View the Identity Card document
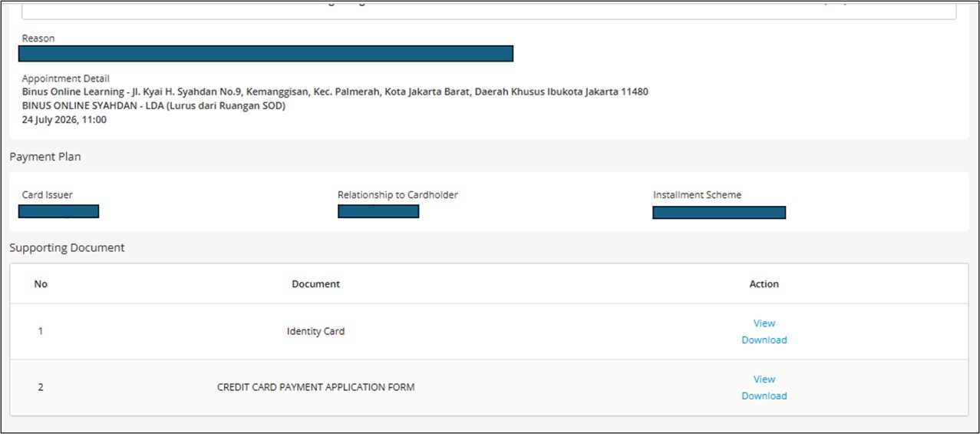The width and height of the screenshot is (980, 434). 764,323
